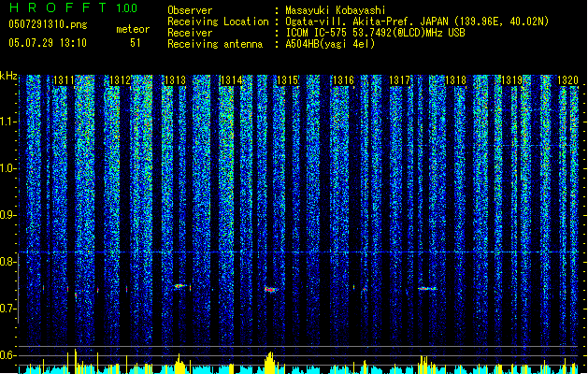The image size is (588, 374).
Task: Click the 1320 time marker
Action: (x=567, y=80)
